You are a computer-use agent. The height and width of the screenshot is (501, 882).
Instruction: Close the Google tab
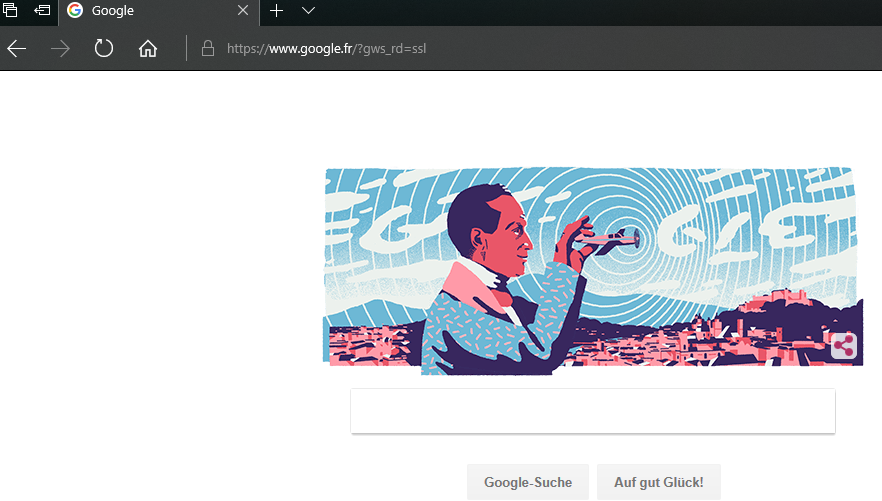[242, 10]
